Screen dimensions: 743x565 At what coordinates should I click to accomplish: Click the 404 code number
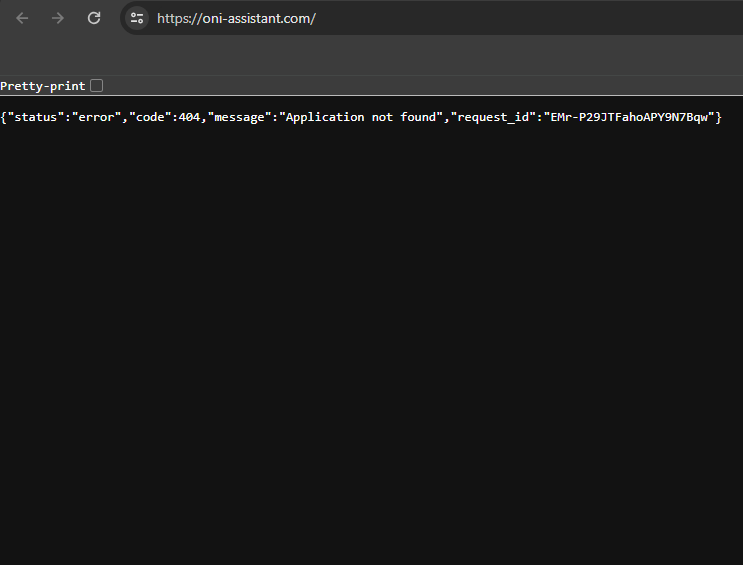pos(189,117)
